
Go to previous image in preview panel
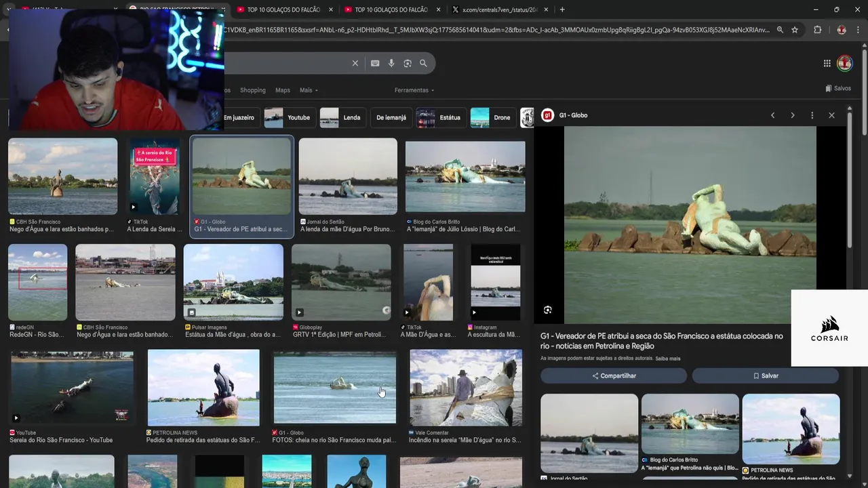[772, 115]
